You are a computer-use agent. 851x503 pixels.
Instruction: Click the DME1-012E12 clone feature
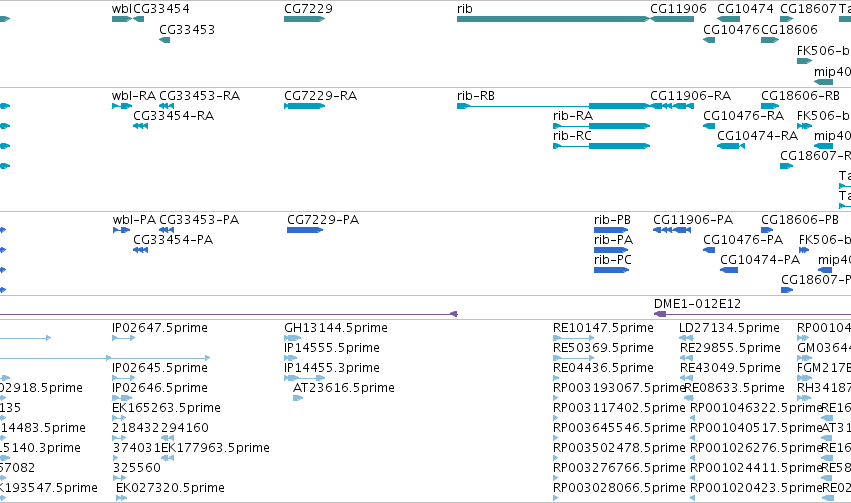[752, 314]
